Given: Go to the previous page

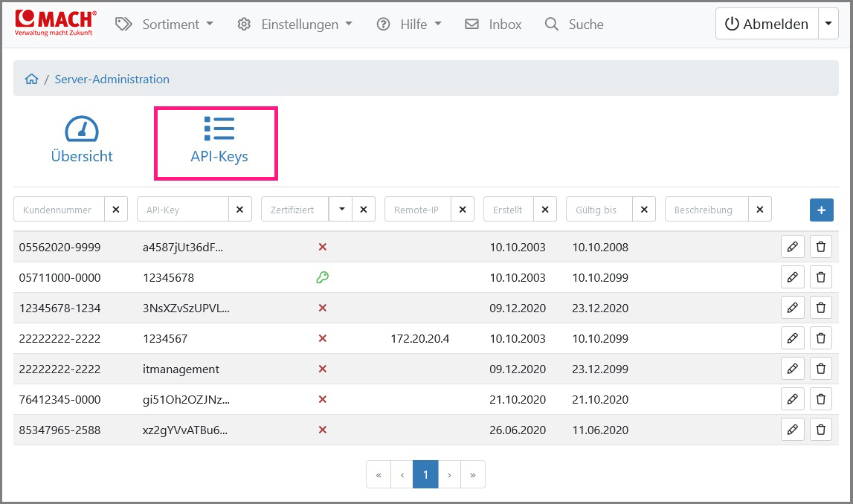Looking at the screenshot, I should point(402,475).
